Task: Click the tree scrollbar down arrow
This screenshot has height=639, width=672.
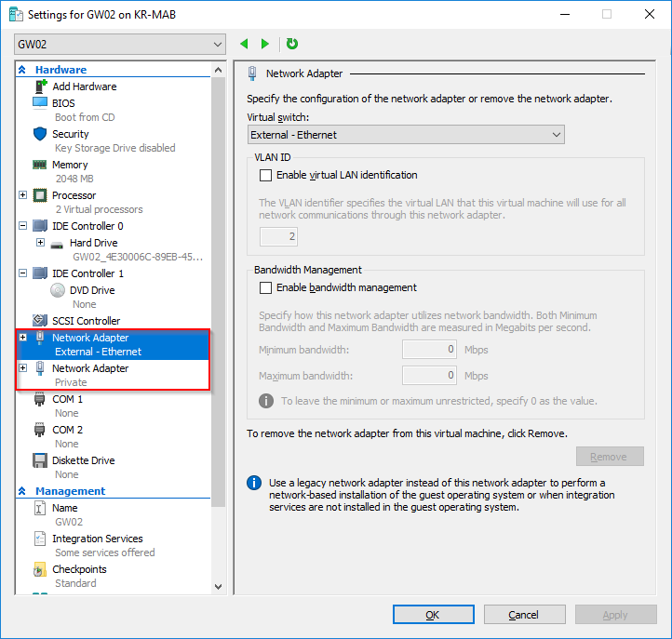Action: point(218,587)
